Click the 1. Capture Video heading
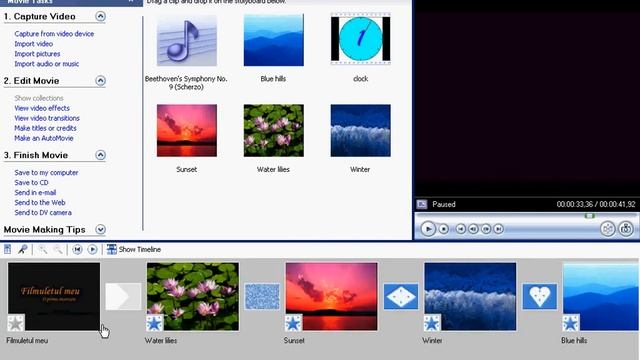 point(40,16)
